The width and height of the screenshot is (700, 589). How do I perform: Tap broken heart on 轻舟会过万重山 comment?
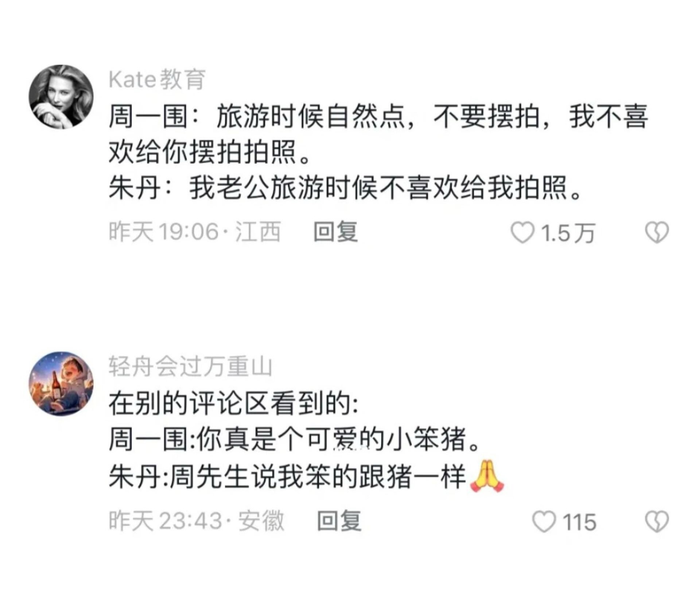(x=657, y=521)
